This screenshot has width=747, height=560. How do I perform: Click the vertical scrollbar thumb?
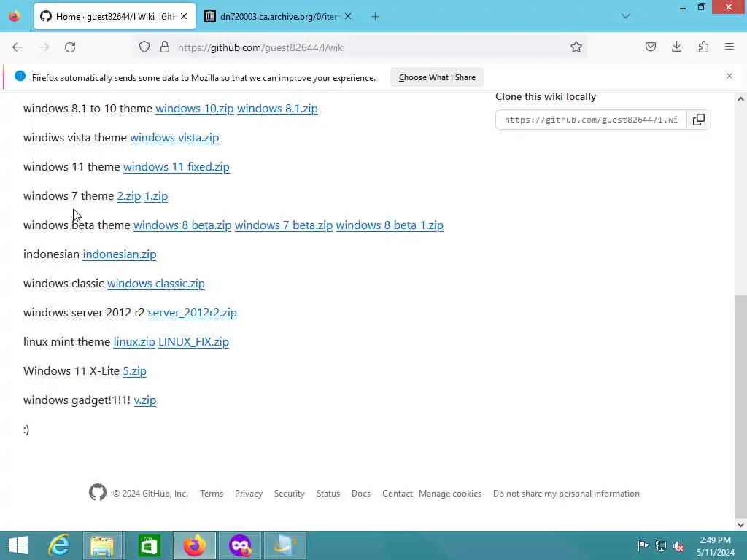pos(740,406)
